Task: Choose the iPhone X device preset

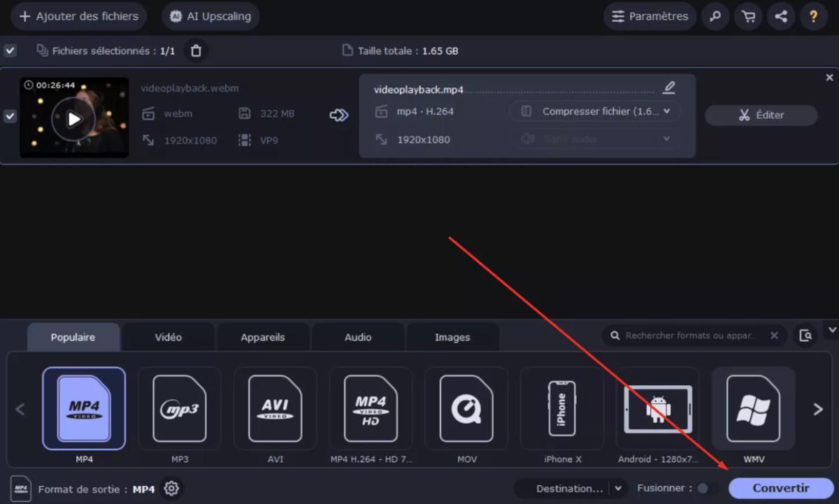Action: pos(562,408)
